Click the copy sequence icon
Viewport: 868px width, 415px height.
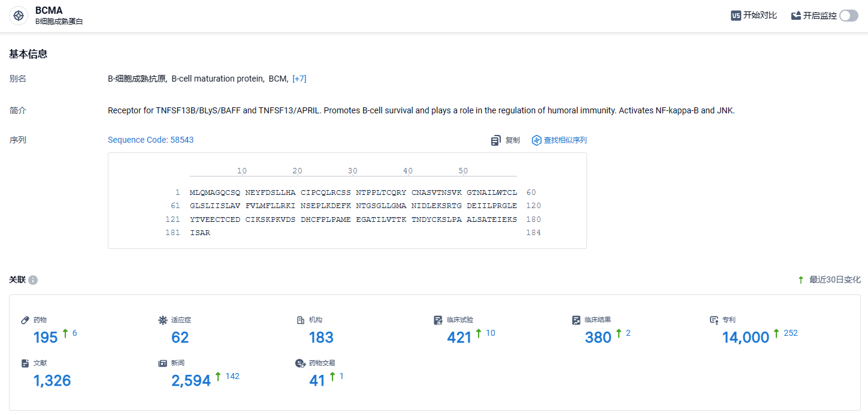coord(495,140)
